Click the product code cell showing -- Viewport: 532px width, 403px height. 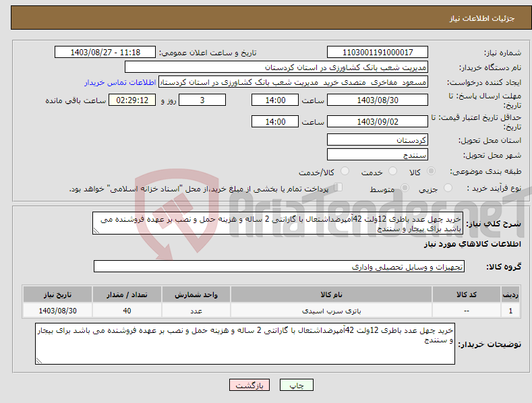(x=467, y=311)
